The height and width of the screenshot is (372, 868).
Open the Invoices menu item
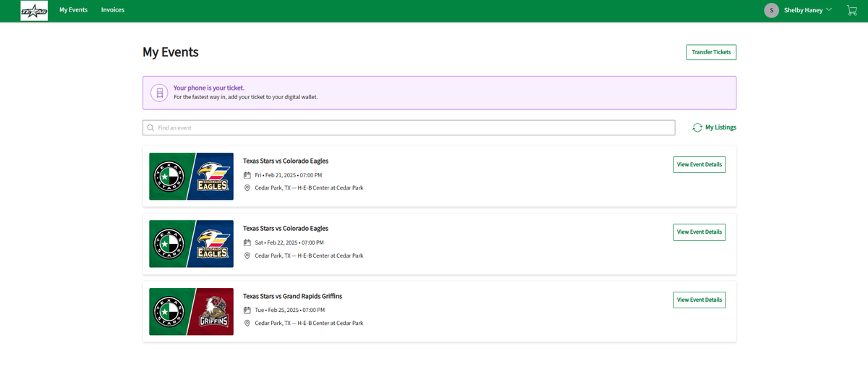[x=113, y=10]
